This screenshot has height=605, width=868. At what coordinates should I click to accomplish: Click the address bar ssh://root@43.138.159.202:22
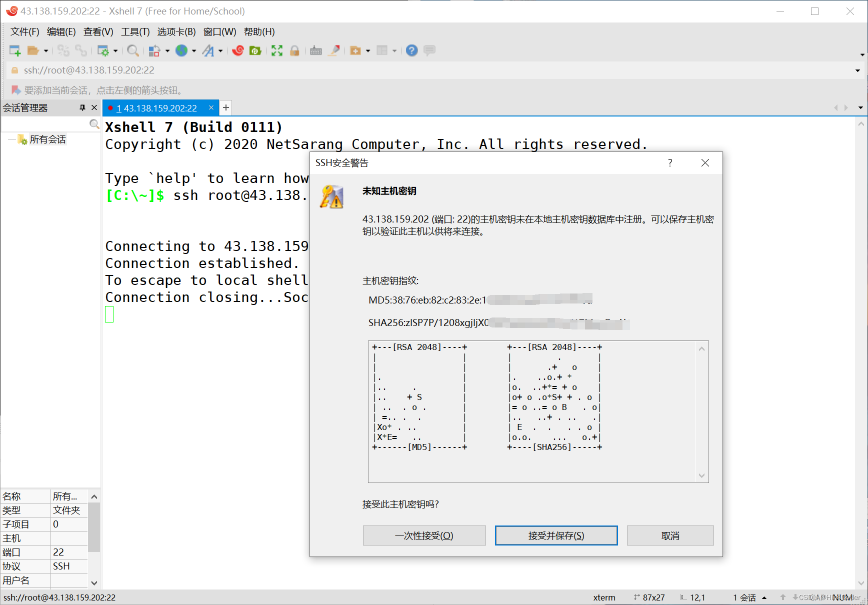430,70
